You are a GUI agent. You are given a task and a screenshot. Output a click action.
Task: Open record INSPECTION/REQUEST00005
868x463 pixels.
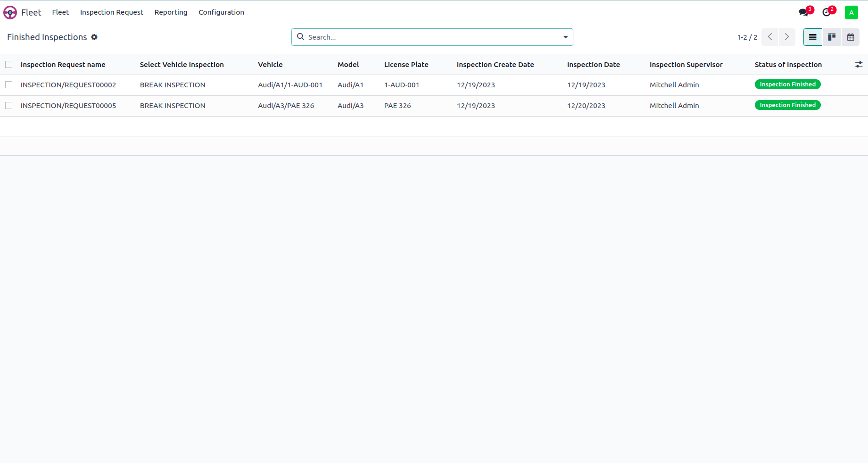pyautogui.click(x=68, y=106)
